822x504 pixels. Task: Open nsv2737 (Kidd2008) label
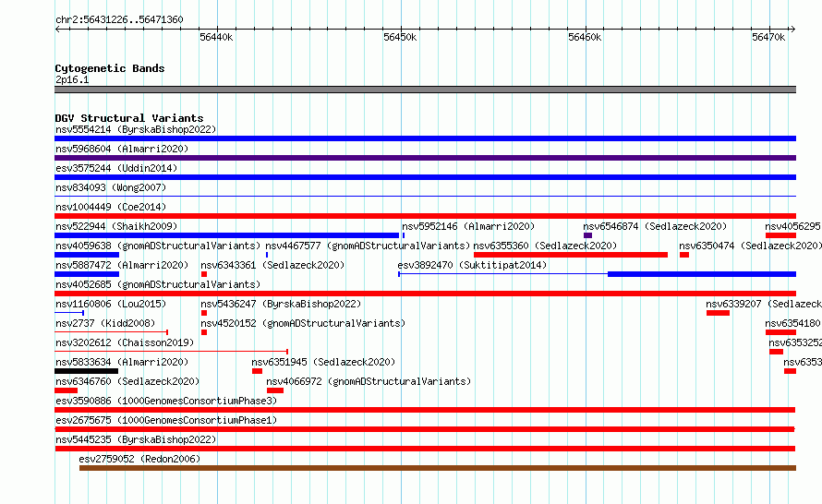pos(105,323)
